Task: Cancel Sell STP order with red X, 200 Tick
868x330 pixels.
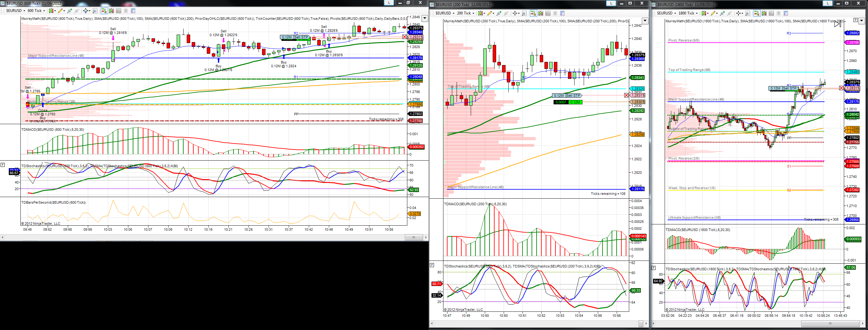Action: (626, 96)
